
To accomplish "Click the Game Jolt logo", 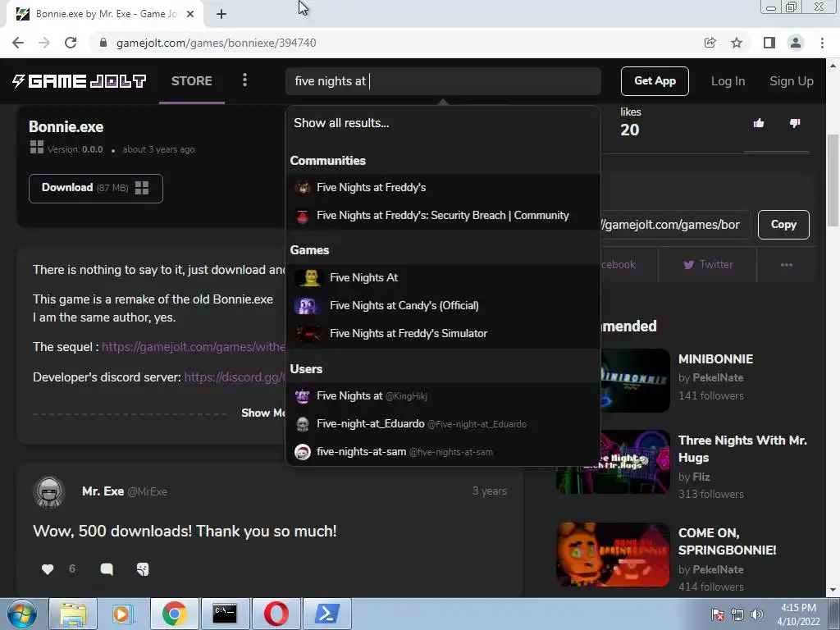I will click(80, 81).
